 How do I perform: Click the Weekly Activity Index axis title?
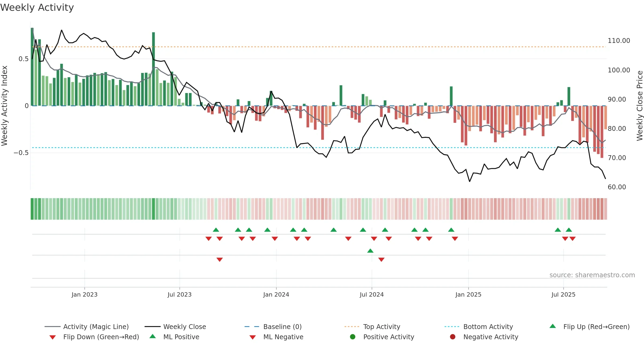coord(4,106)
